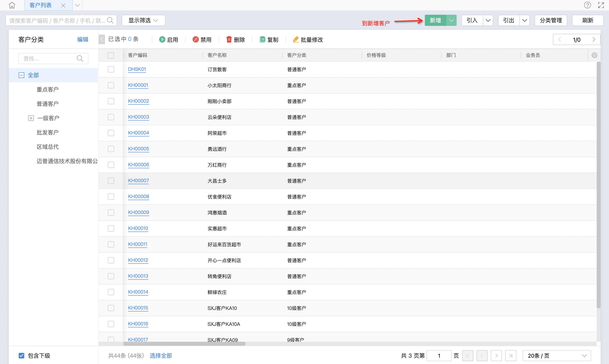The height and width of the screenshot is (364, 609).
Task: Open column settings gear icon
Action: point(594,55)
